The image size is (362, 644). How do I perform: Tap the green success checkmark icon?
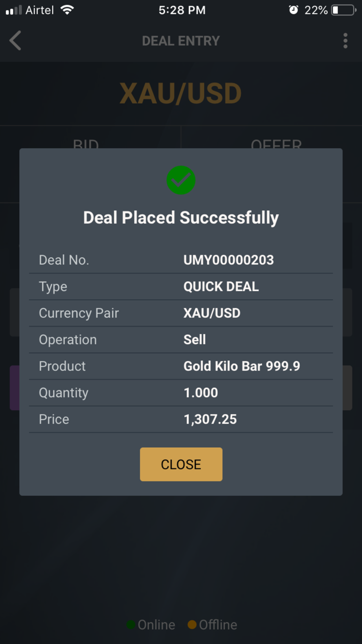click(x=181, y=180)
